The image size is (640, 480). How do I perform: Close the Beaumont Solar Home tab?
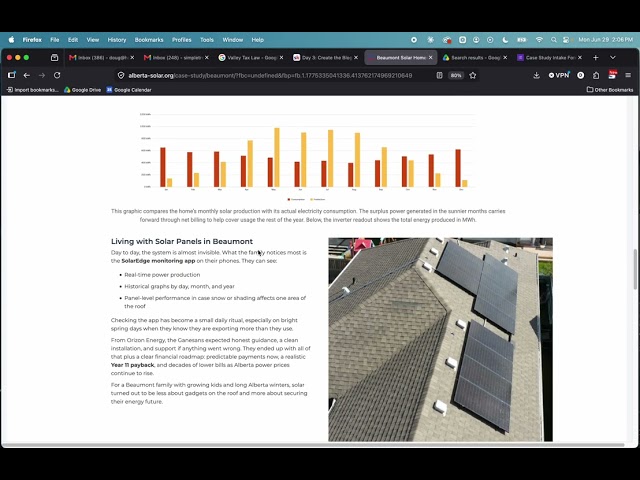coord(431,58)
